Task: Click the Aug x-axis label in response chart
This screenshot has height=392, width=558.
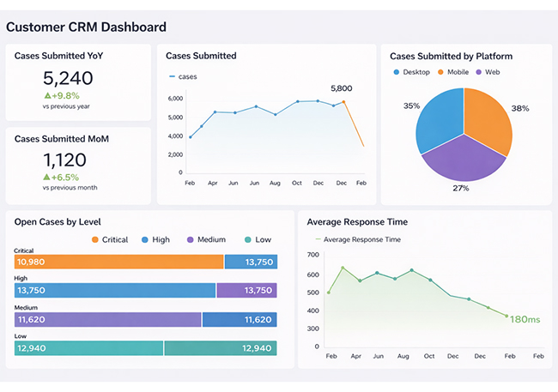Action: pos(403,356)
